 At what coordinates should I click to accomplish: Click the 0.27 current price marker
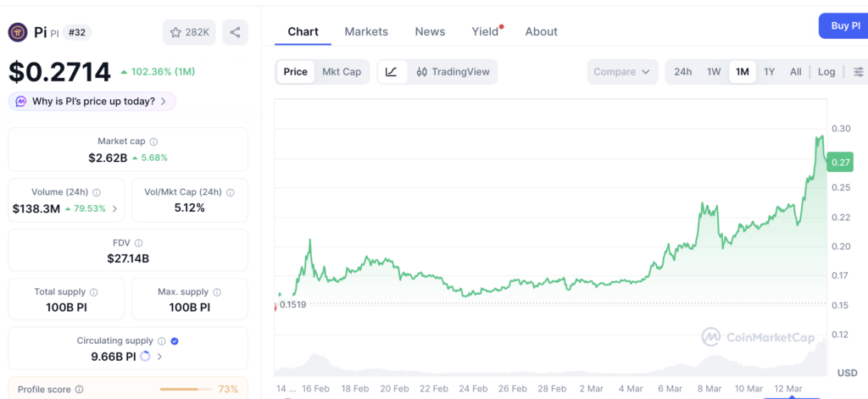840,162
